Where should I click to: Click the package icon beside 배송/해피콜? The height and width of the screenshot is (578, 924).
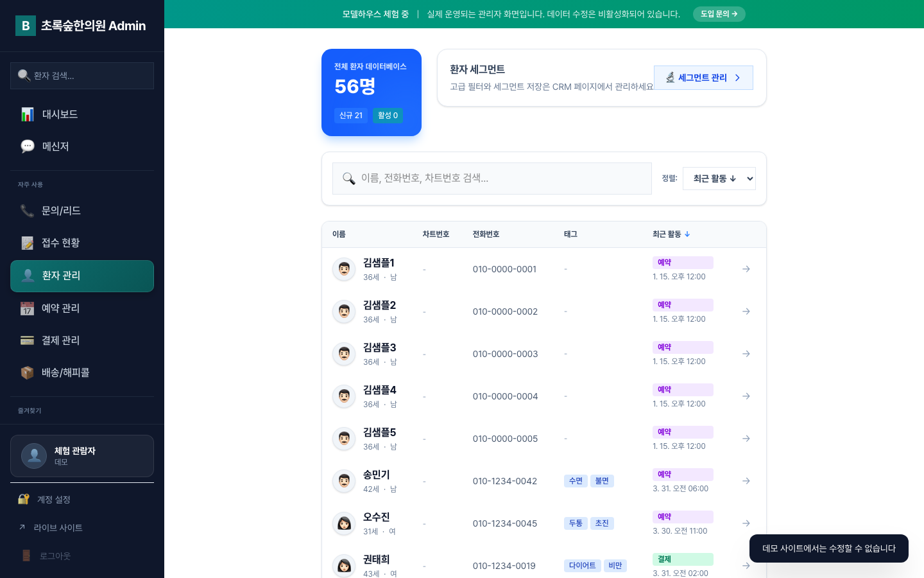click(27, 372)
